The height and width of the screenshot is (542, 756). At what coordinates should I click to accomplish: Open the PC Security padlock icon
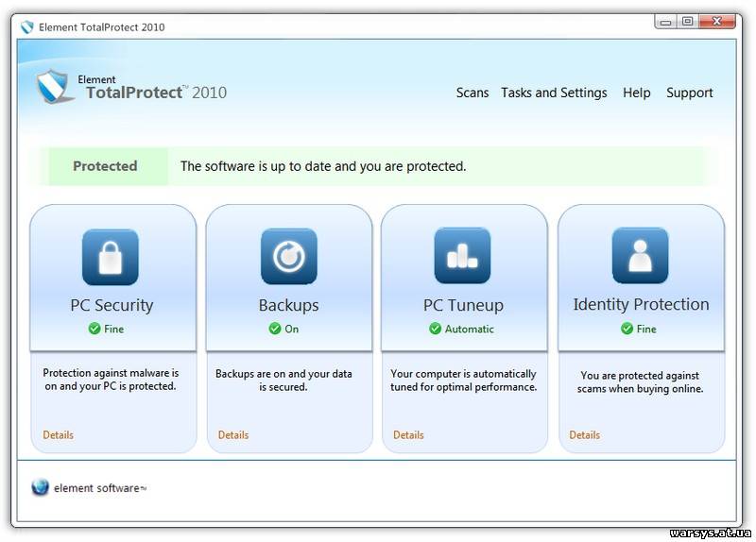pyautogui.click(x=111, y=257)
